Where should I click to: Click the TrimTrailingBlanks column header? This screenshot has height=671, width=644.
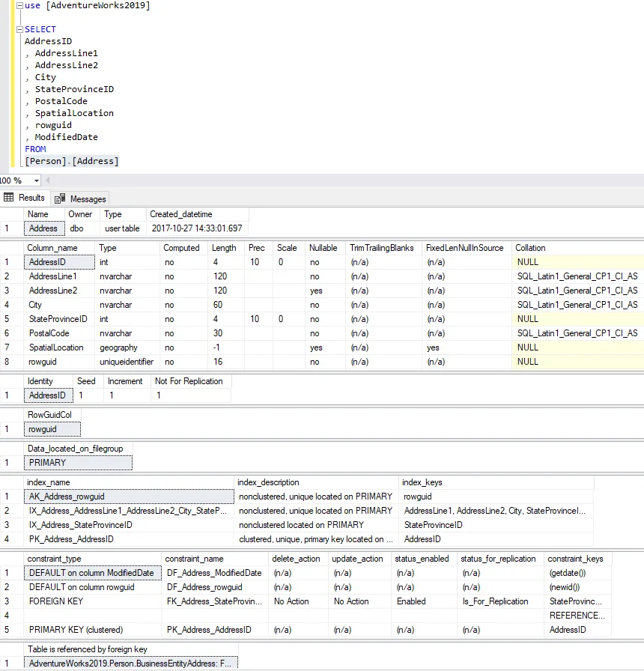[x=384, y=248]
